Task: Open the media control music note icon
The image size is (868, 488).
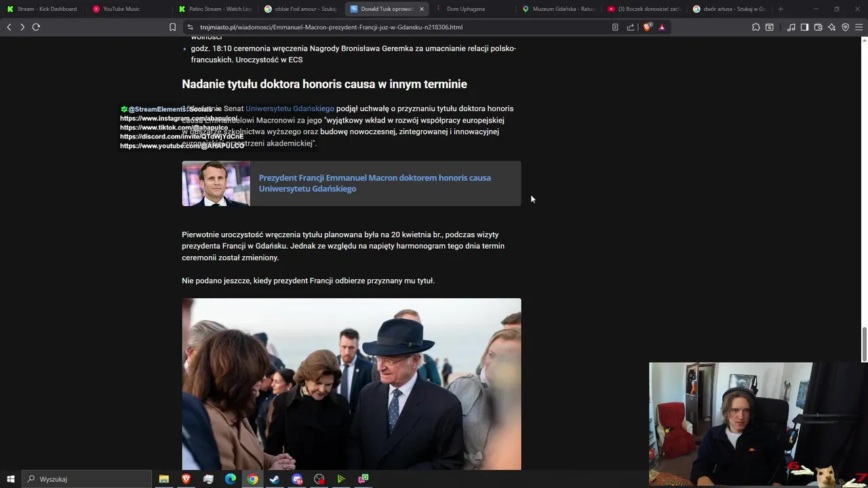Action: [791, 27]
